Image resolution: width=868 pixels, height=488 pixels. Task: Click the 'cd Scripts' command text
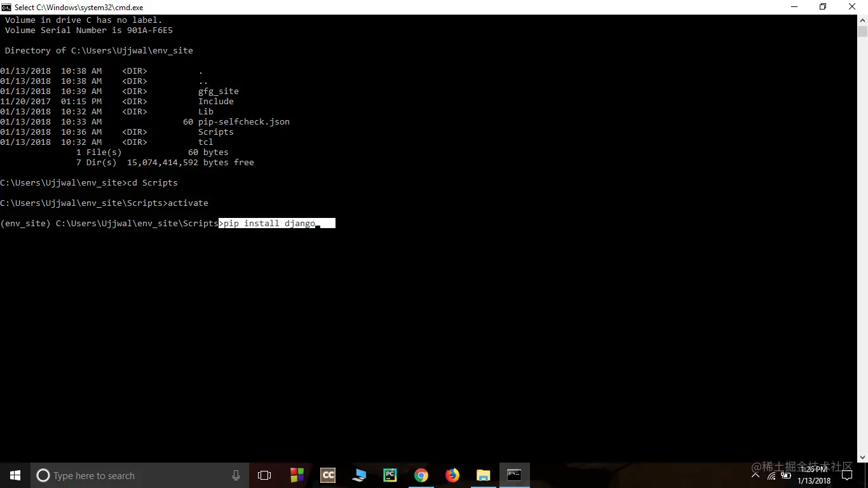click(153, 182)
